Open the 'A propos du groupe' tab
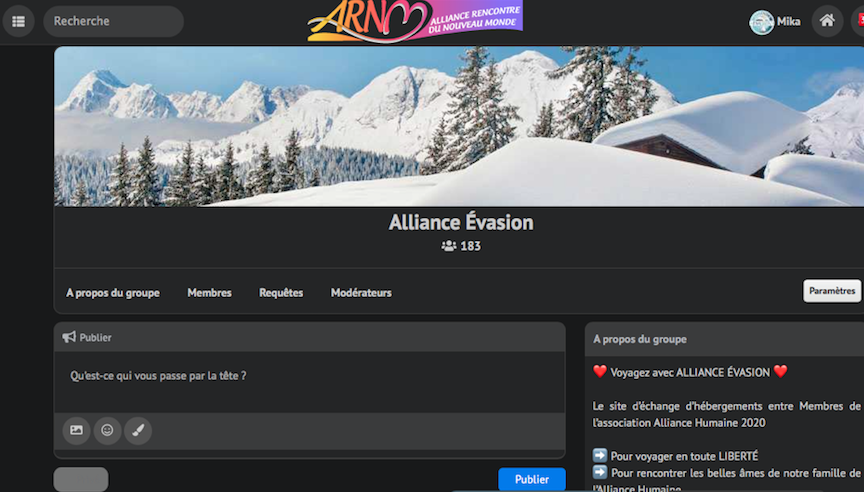This screenshot has width=864, height=492. 113,293
